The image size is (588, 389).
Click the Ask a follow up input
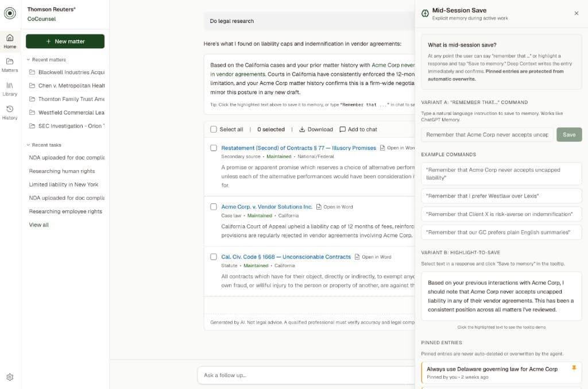305,375
